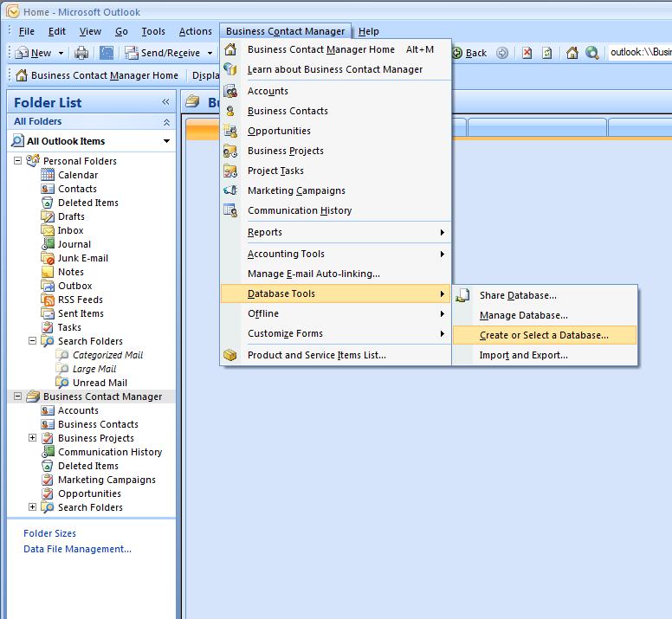Collapse the Personal Folders tree node

click(18, 161)
